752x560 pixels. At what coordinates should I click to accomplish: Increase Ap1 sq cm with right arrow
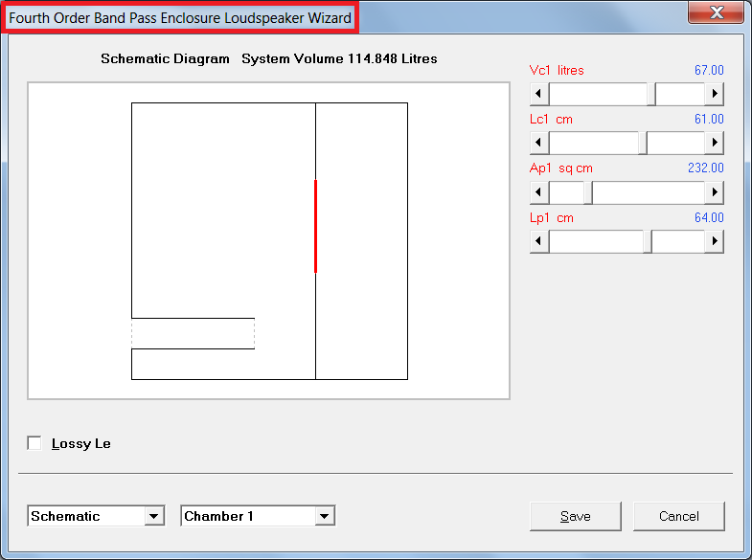tap(714, 192)
